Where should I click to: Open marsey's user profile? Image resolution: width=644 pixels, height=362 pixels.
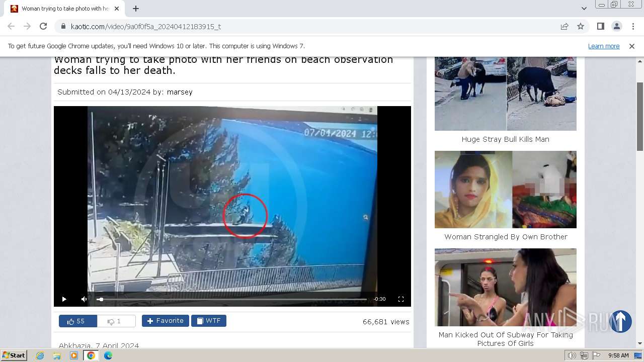tap(180, 92)
